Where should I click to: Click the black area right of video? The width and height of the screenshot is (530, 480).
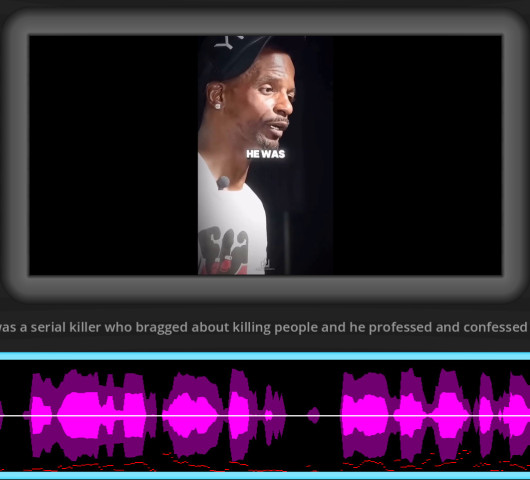417,155
